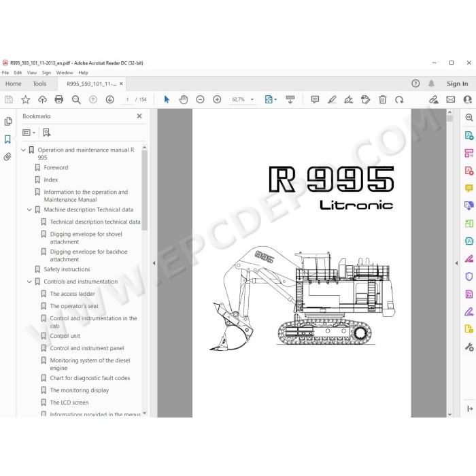Click the stamp tool icon

click(x=366, y=99)
